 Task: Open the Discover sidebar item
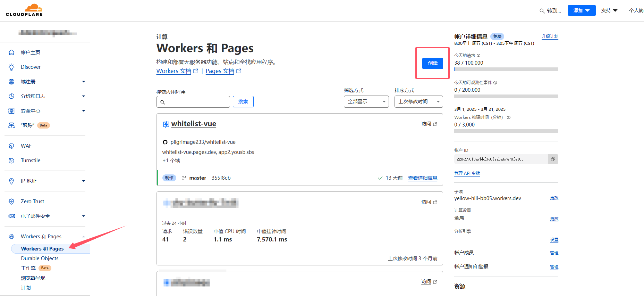(31, 67)
